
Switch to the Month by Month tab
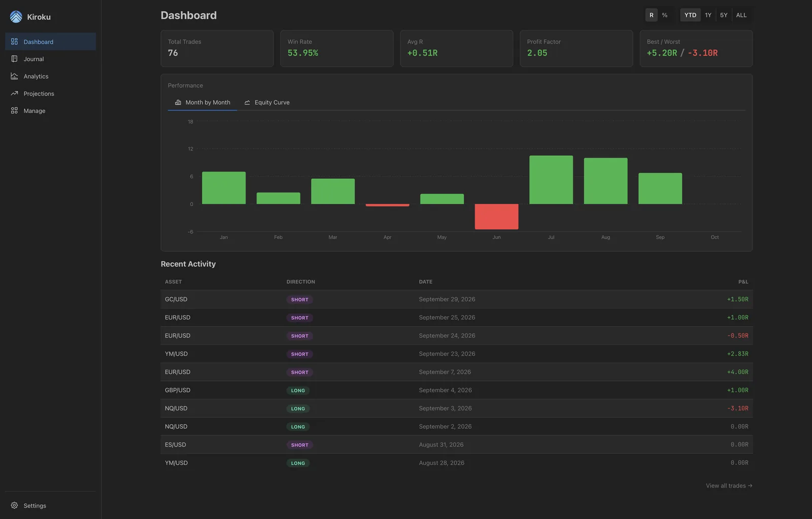[202, 102]
